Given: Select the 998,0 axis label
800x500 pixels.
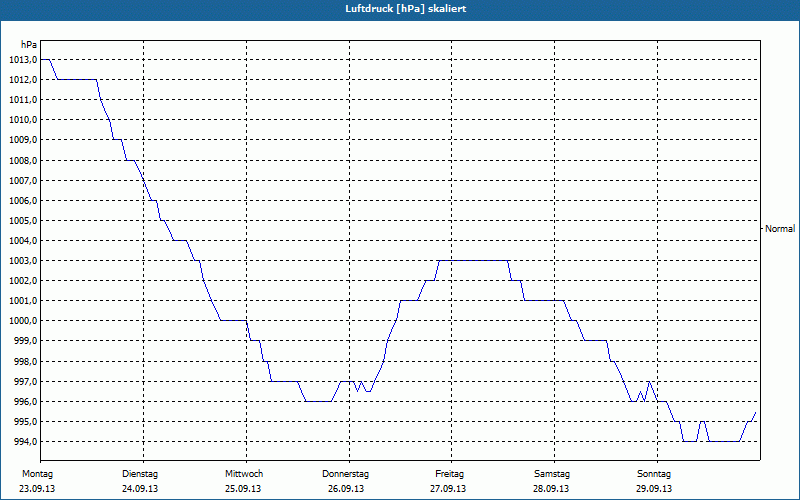Looking at the screenshot, I should point(25,362).
